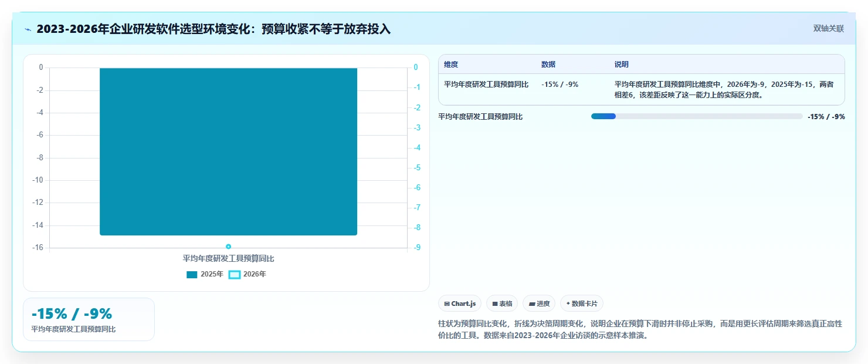Image resolution: width=868 pixels, height=364 pixels.
Task: Click the -15% / -9% table cell
Action: (x=560, y=84)
